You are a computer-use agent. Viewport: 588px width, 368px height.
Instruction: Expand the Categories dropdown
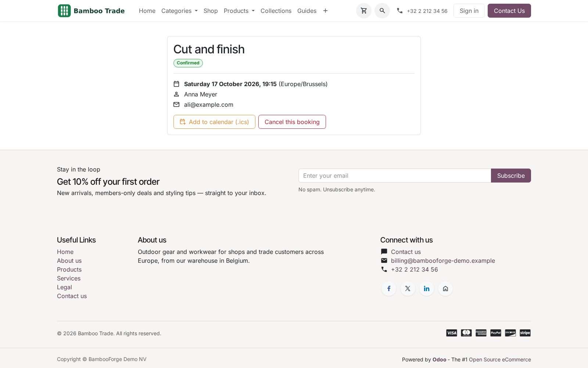coord(179,11)
